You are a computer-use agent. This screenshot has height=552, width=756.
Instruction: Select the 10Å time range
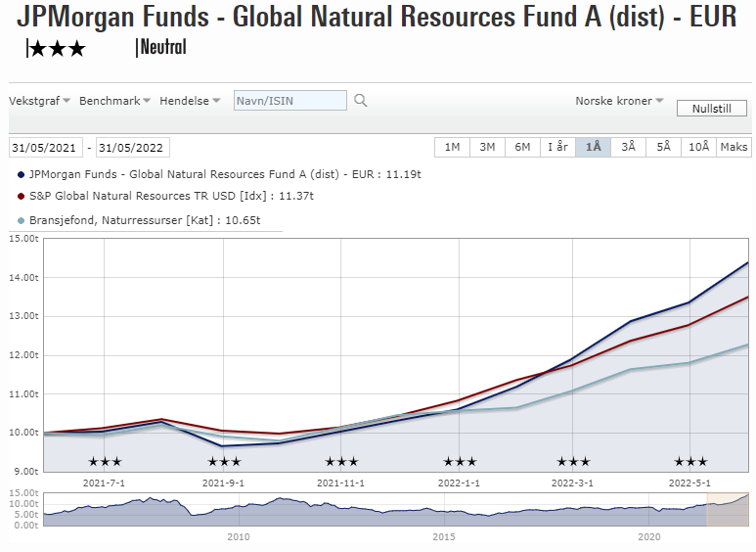698,147
